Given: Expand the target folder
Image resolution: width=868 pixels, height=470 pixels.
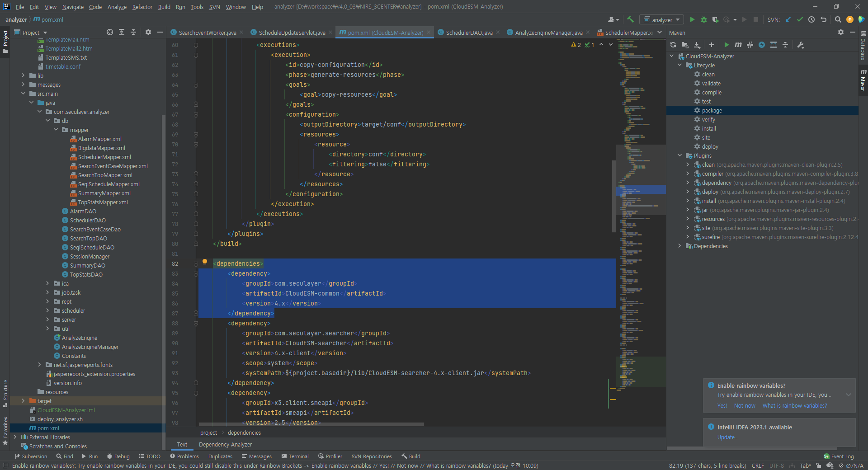Looking at the screenshot, I should click(23, 401).
